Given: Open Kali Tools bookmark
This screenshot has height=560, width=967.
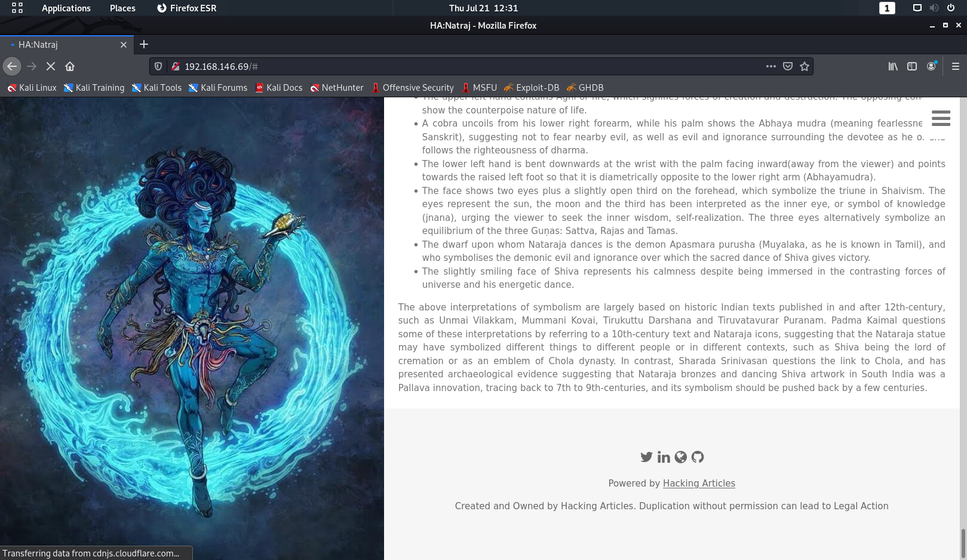Looking at the screenshot, I should pyautogui.click(x=156, y=88).
